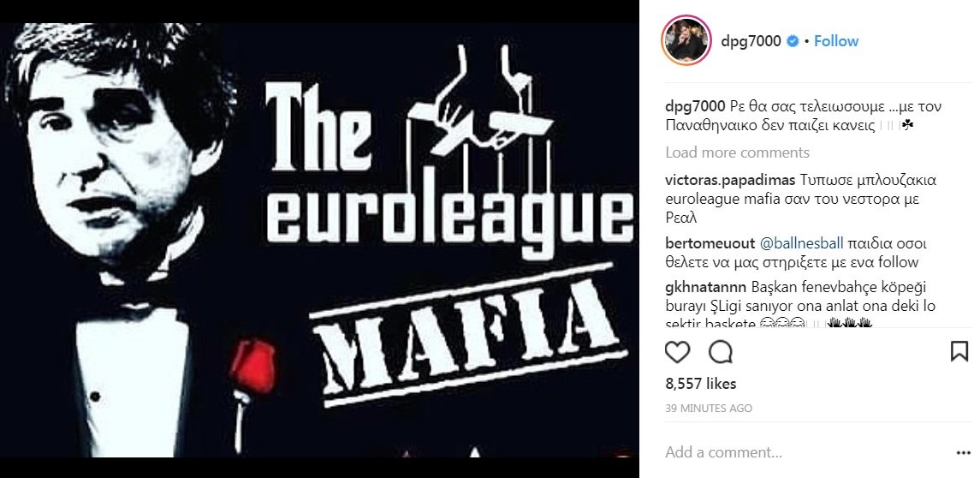Like the post with the heart icon
The height and width of the screenshot is (478, 980).
pyautogui.click(x=677, y=352)
